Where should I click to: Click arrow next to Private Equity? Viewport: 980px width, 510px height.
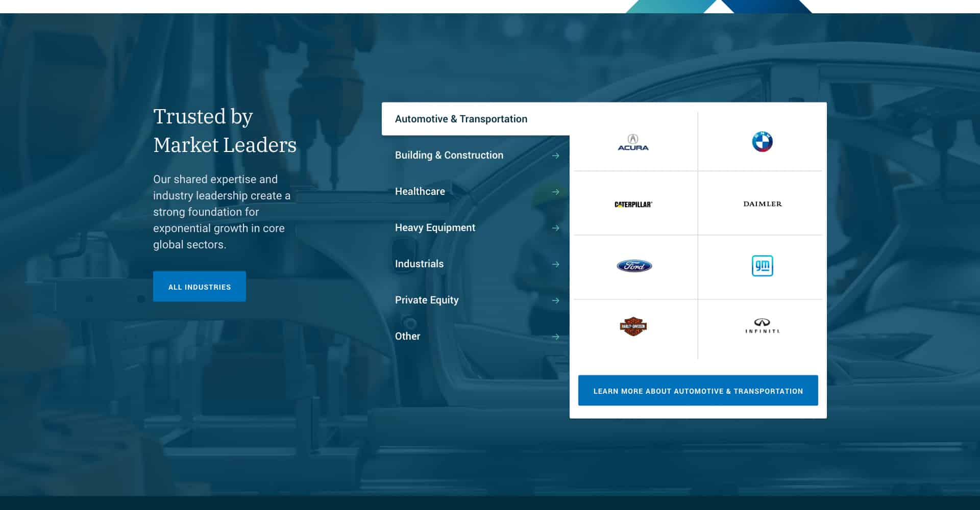[556, 300]
